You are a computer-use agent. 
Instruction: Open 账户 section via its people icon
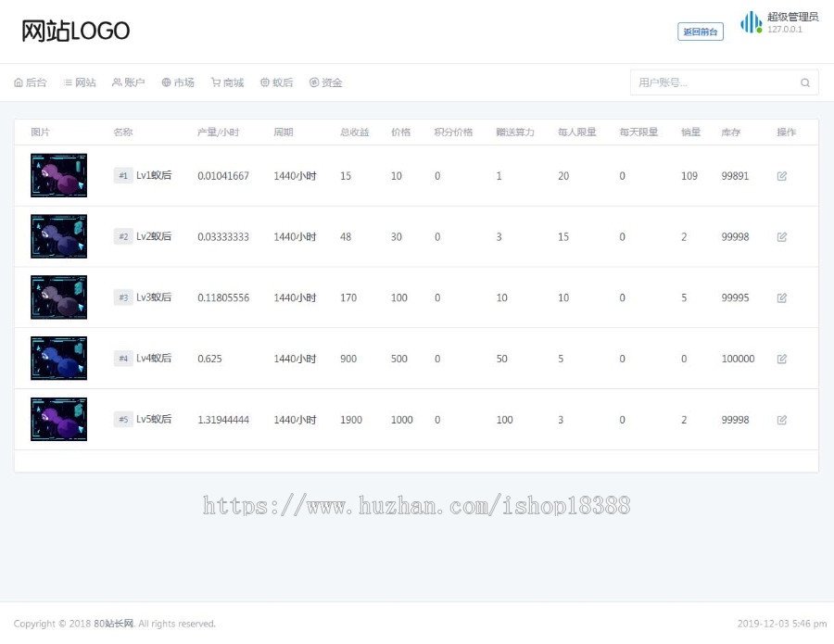tap(116, 82)
